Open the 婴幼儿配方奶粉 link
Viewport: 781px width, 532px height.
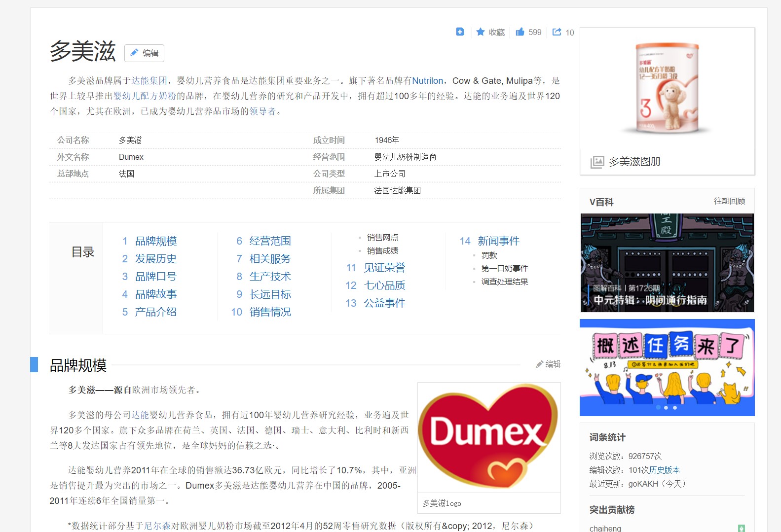pyautogui.click(x=145, y=96)
